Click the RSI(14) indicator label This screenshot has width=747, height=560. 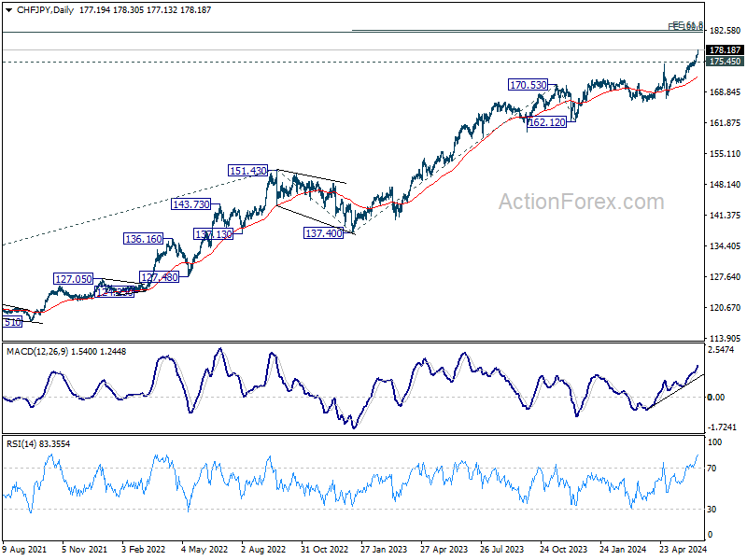click(23, 443)
